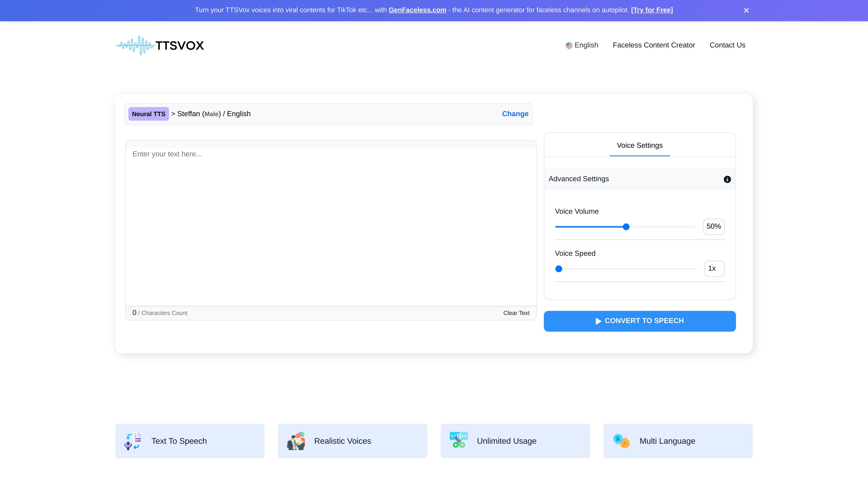
Task: Click the TTSVOX waveform logo
Action: tap(160, 45)
